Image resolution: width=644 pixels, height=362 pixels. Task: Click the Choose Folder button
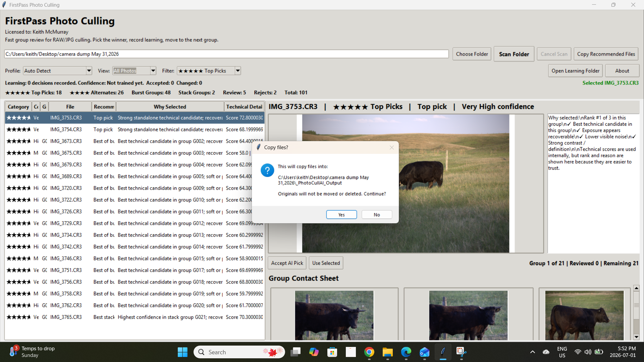pos(472,54)
